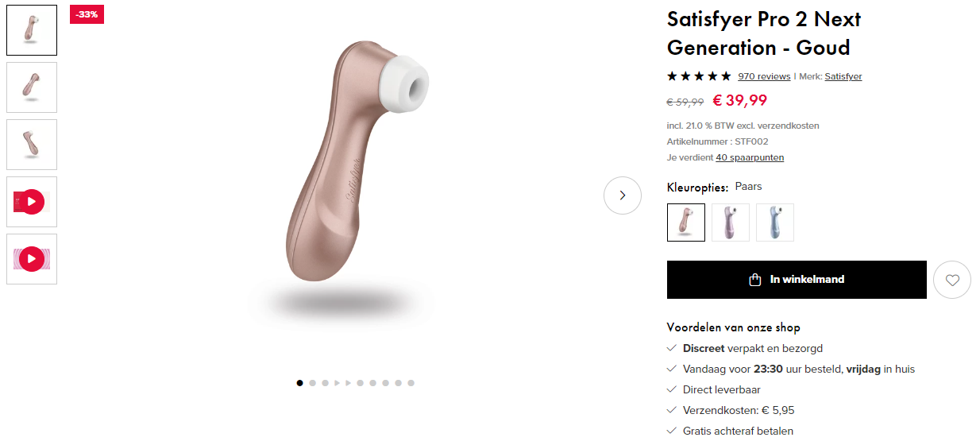
Task: Click the five-star rating
Action: click(x=699, y=76)
